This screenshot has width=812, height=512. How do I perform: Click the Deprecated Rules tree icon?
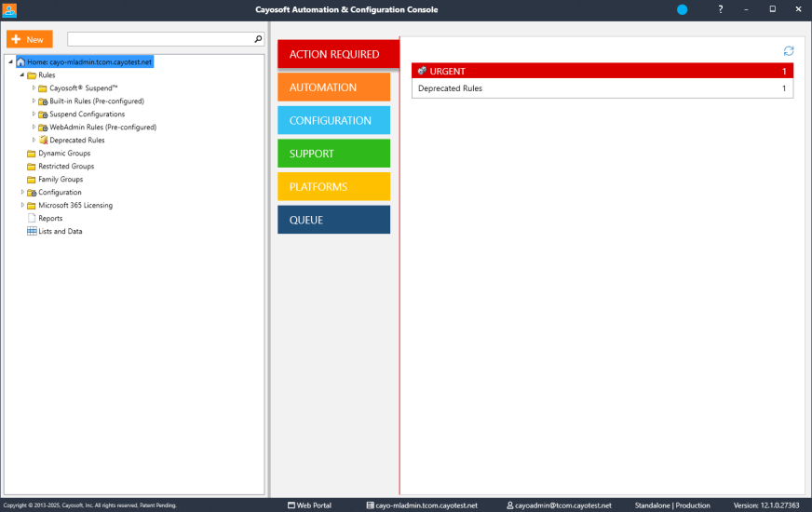43,141
